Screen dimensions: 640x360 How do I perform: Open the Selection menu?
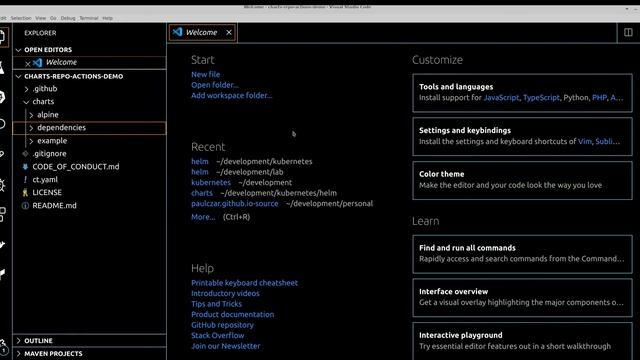[x=21, y=18]
